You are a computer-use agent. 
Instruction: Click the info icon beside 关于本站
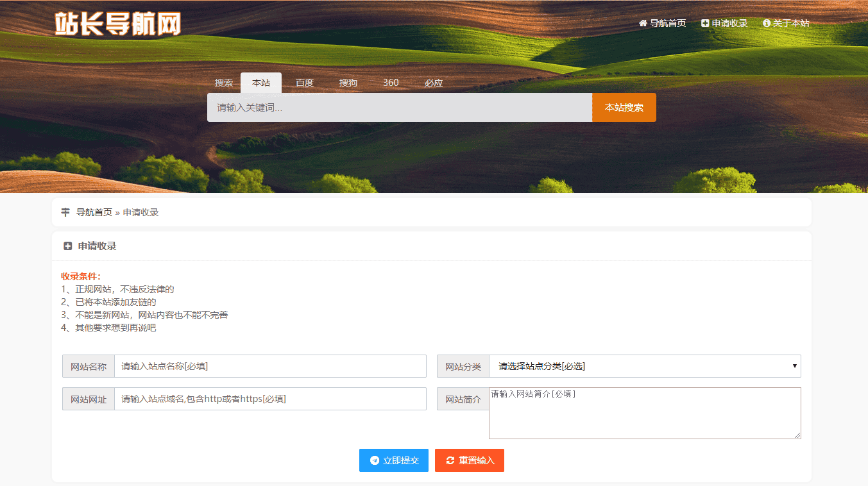pos(767,23)
